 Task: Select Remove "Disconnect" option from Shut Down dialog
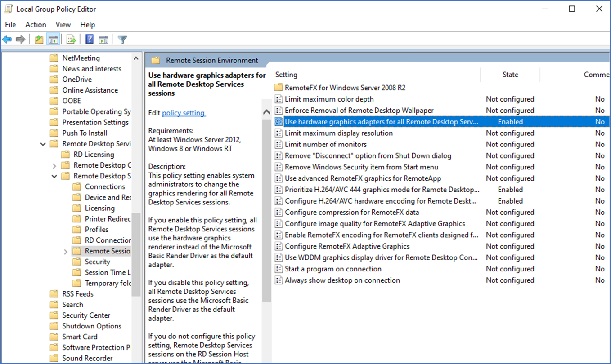coord(368,156)
